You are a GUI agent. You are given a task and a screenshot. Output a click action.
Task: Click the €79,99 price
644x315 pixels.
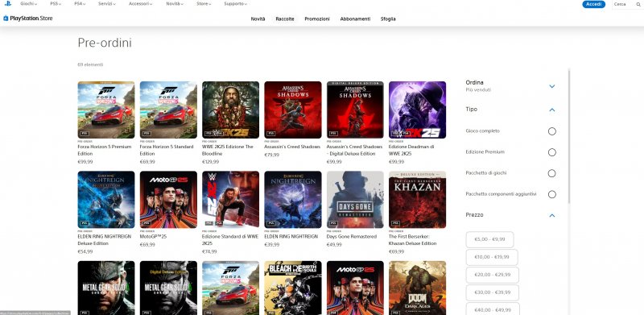tap(271, 155)
